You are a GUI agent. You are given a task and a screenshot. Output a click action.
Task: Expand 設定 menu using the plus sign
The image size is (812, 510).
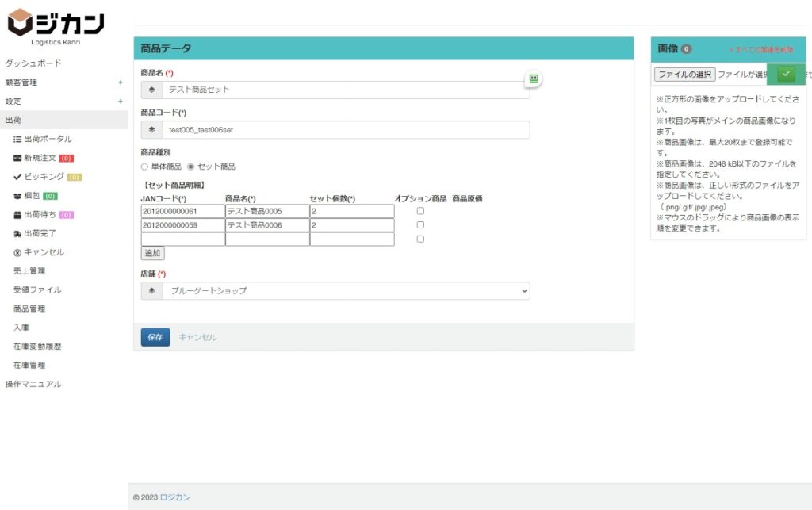click(x=121, y=102)
